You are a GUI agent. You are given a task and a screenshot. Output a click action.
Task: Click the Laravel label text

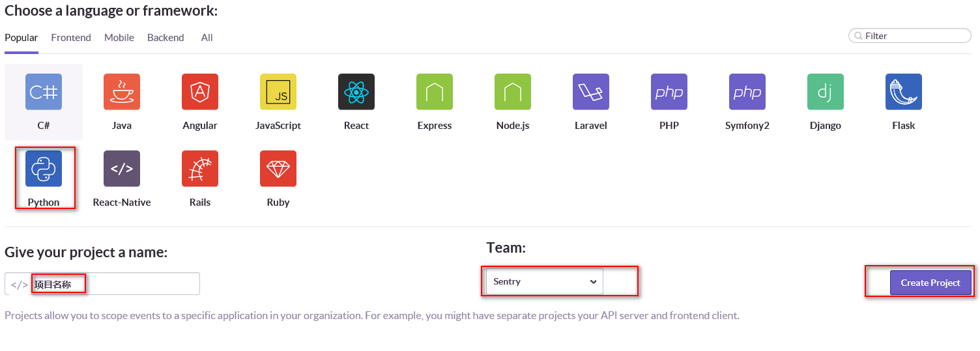click(591, 126)
